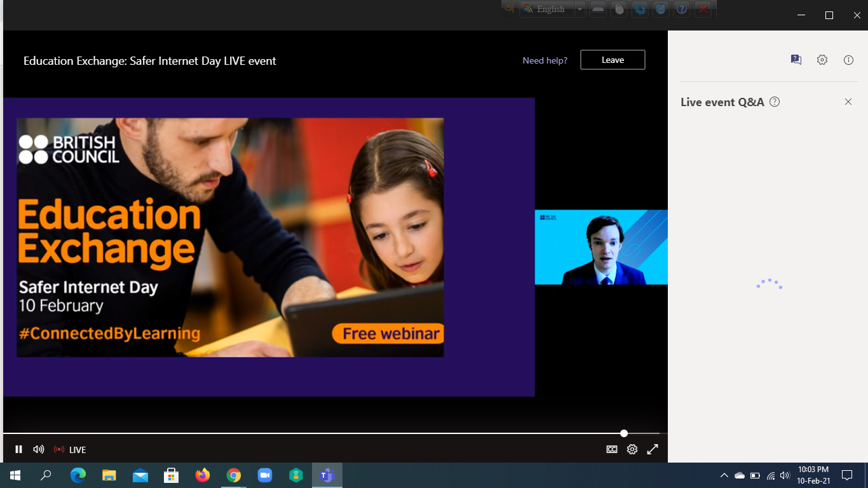Open system volume tray icon
The image size is (868, 488).
click(785, 475)
